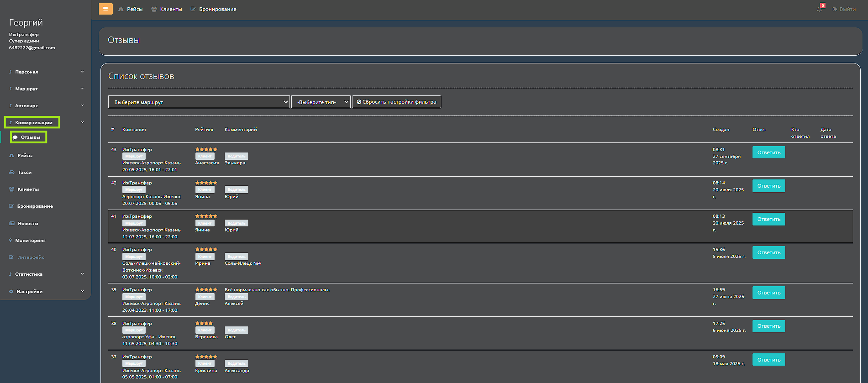This screenshot has height=383, width=868.
Task: Click Ответить for review number 43
Action: pos(768,152)
